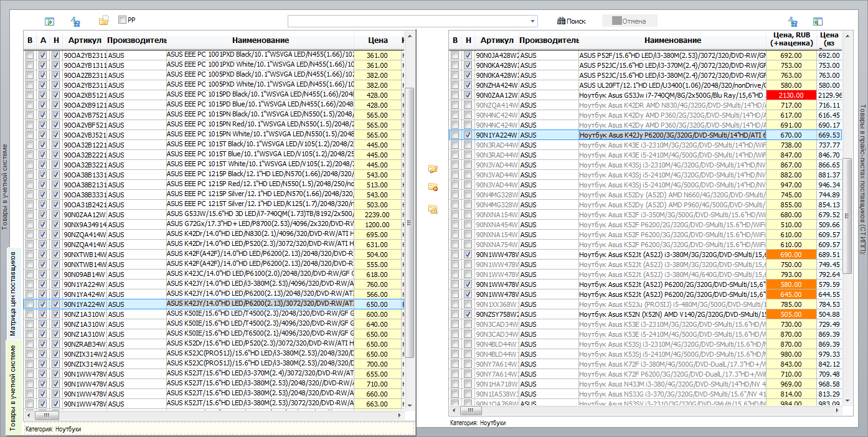This screenshot has height=437, width=868.
Task: Select the orange 505.00 price cell
Action: [791, 314]
